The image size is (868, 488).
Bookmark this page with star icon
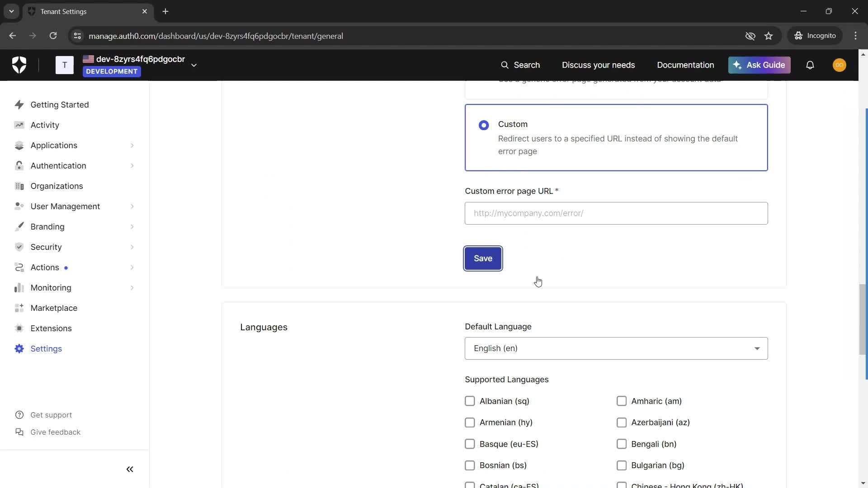[x=769, y=36]
